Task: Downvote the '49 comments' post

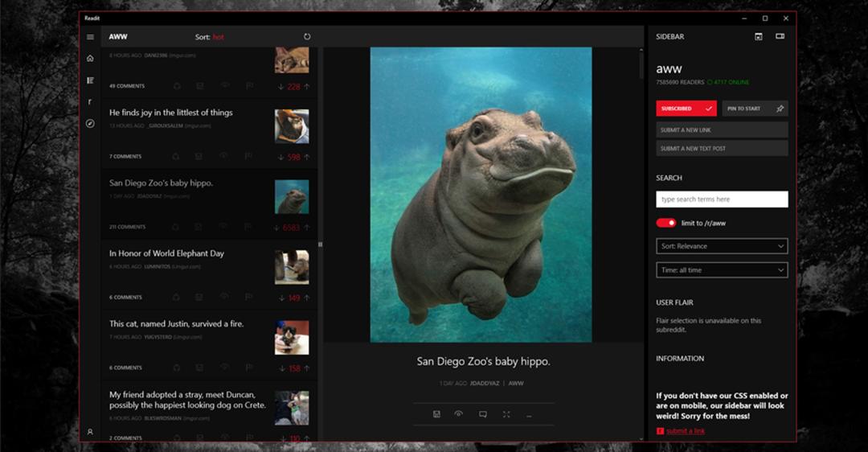Action: coord(281,86)
